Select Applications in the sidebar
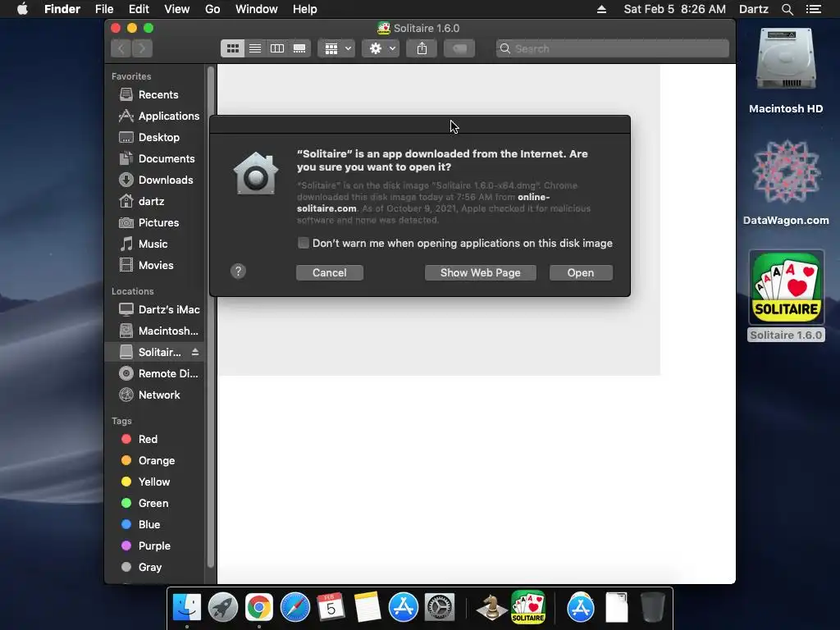This screenshot has width=840, height=630. [x=155, y=116]
